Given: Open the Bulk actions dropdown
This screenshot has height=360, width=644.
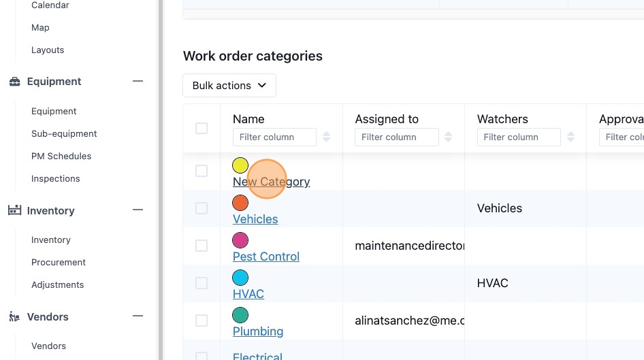Looking at the screenshot, I should coord(229,85).
